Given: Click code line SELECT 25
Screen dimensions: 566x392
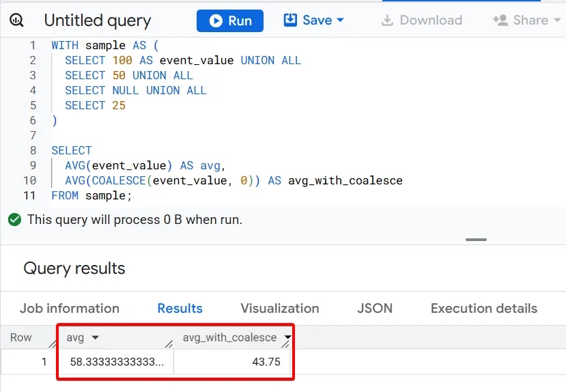Looking at the screenshot, I should [x=96, y=105].
